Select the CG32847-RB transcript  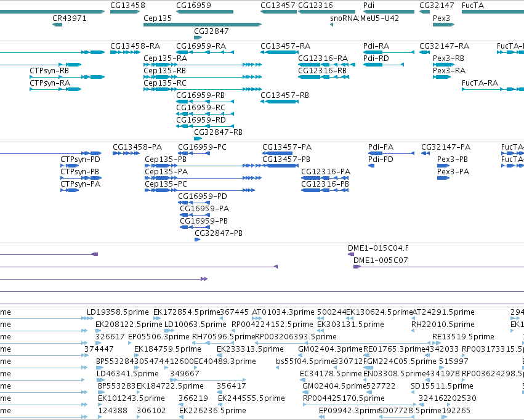point(198,139)
